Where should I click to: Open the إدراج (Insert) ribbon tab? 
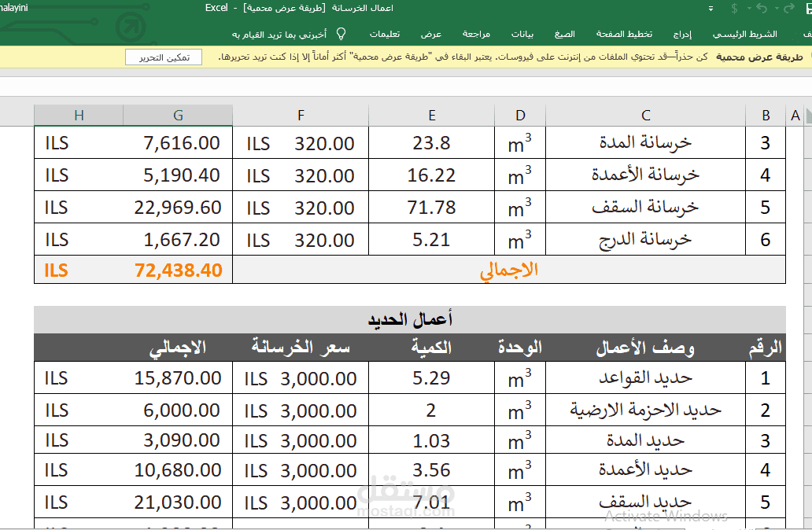(682, 34)
